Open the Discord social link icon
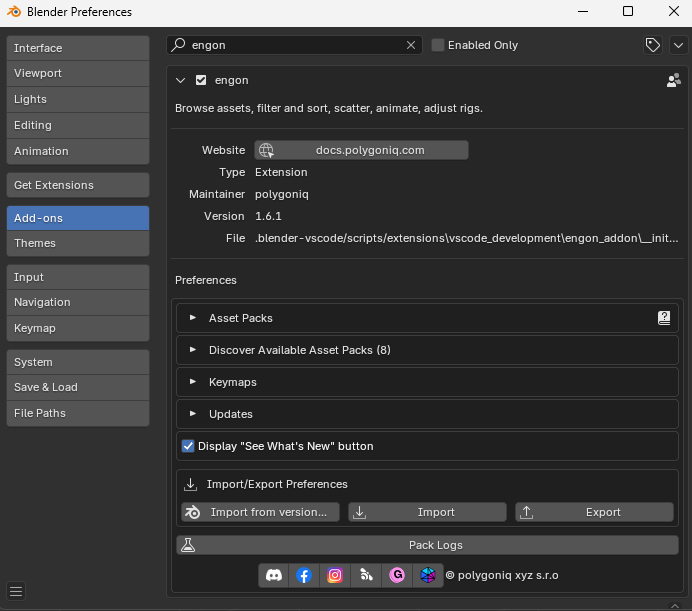The image size is (692, 611). pos(274,575)
